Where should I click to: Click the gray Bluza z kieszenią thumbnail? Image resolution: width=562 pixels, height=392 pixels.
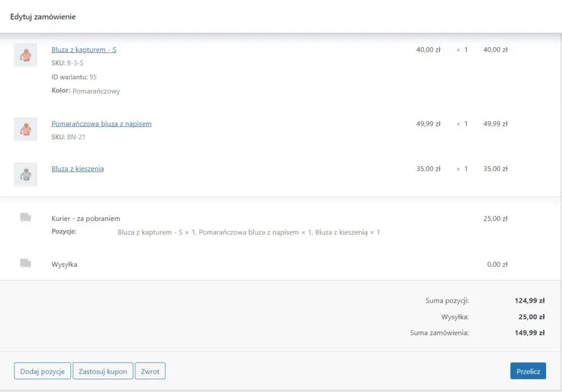click(x=26, y=174)
